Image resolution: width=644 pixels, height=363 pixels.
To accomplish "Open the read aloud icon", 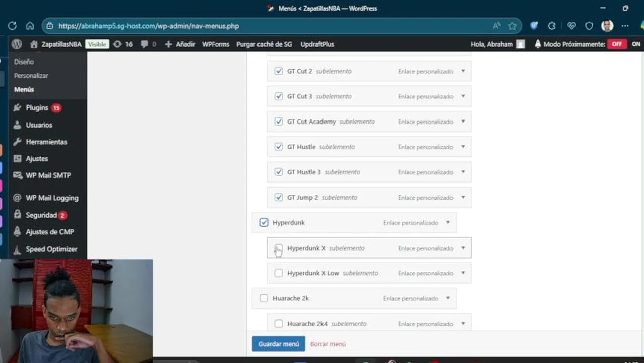I will click(496, 26).
